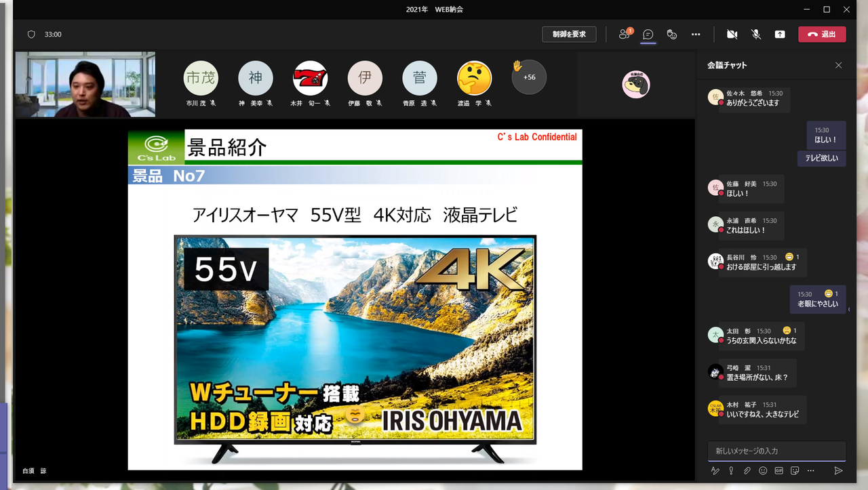Viewport: 868px width, 490px height.
Task: Close the 会議チャット chat panel
Action: [839, 65]
